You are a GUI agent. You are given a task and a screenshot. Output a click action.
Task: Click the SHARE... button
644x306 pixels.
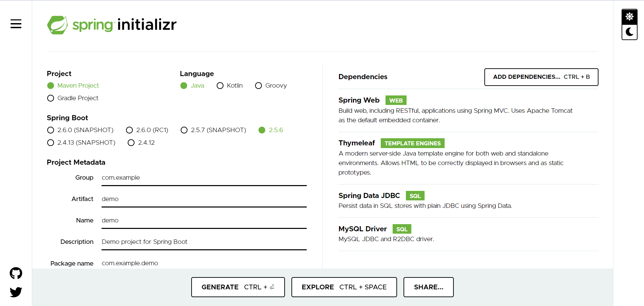[x=429, y=287]
